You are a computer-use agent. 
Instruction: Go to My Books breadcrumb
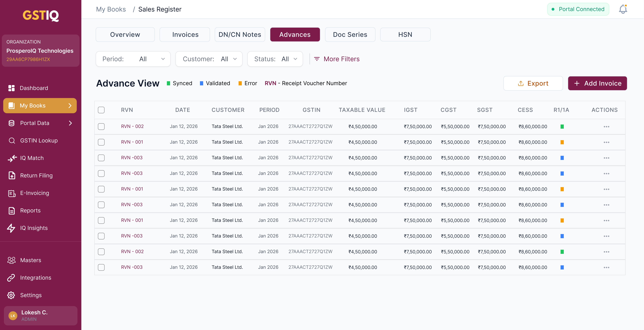111,9
